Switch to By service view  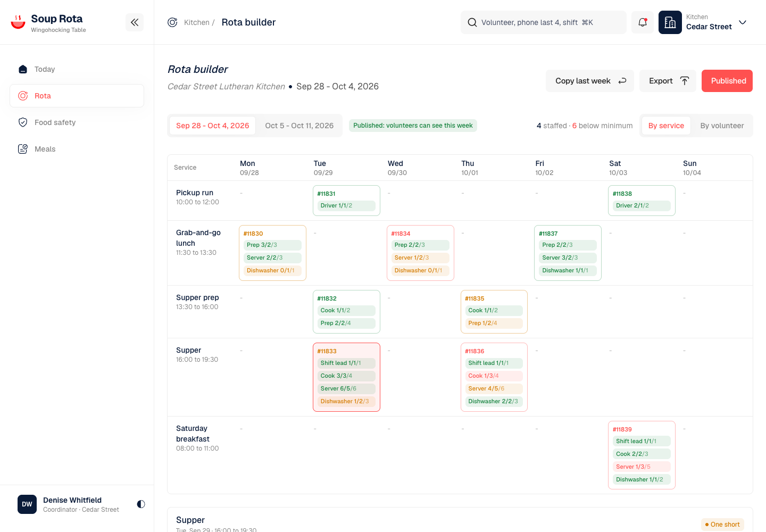click(666, 126)
